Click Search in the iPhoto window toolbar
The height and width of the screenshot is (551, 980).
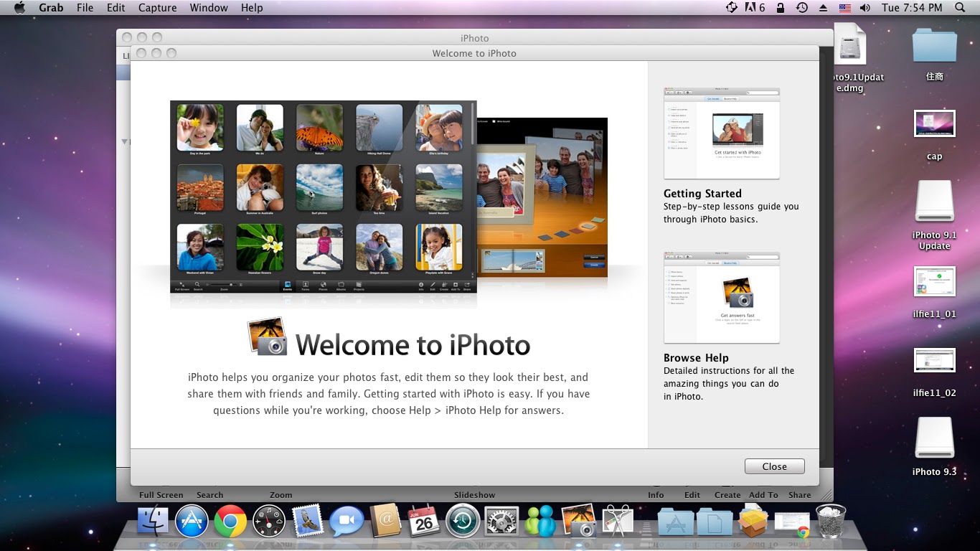coord(209,495)
